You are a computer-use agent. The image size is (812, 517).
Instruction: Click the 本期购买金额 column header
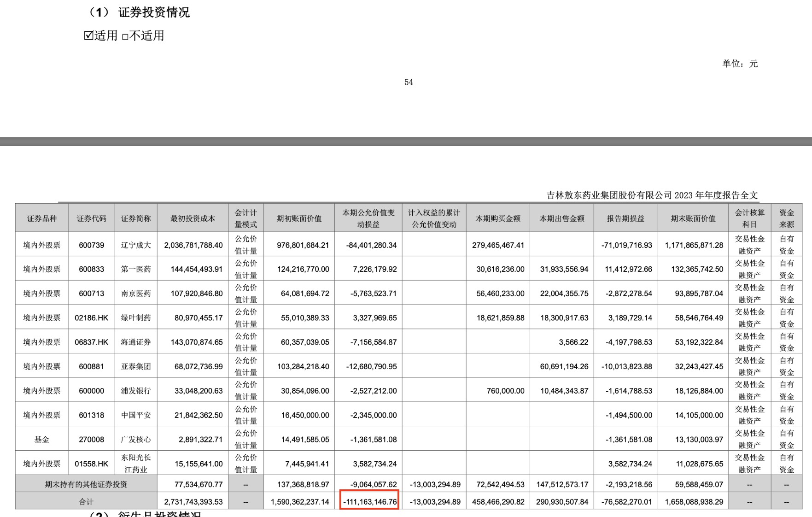(x=498, y=218)
